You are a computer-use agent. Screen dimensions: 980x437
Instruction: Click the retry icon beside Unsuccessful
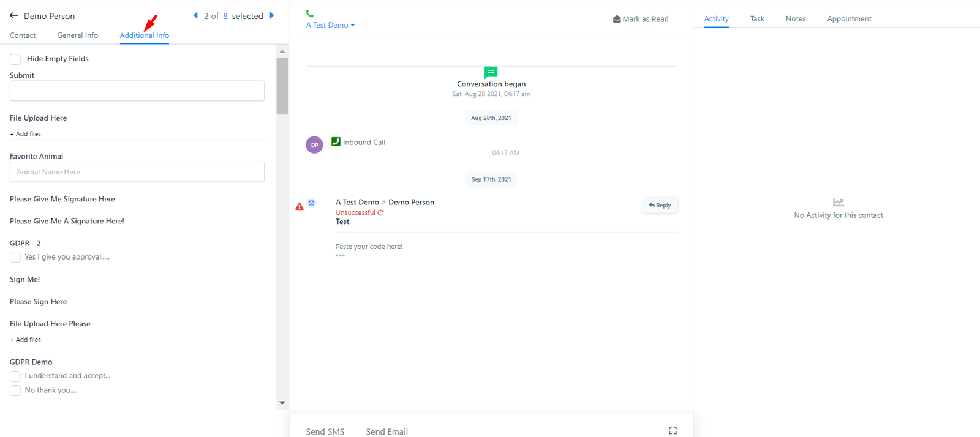(x=381, y=213)
